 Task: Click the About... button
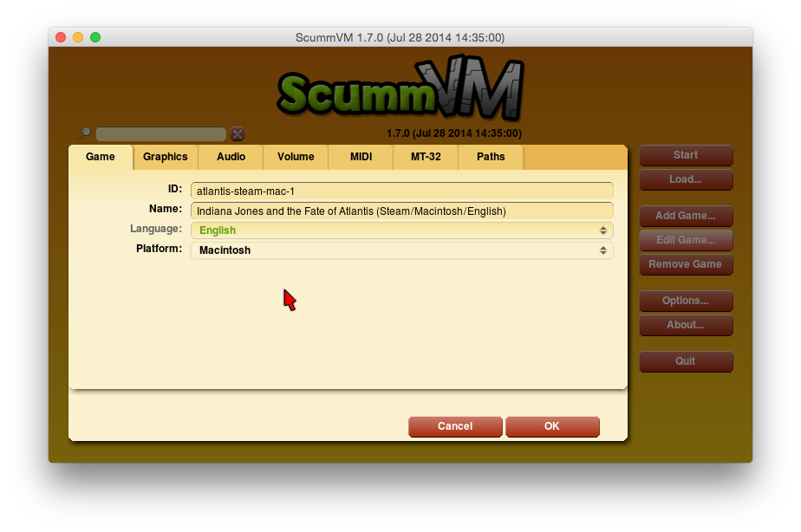tap(686, 325)
